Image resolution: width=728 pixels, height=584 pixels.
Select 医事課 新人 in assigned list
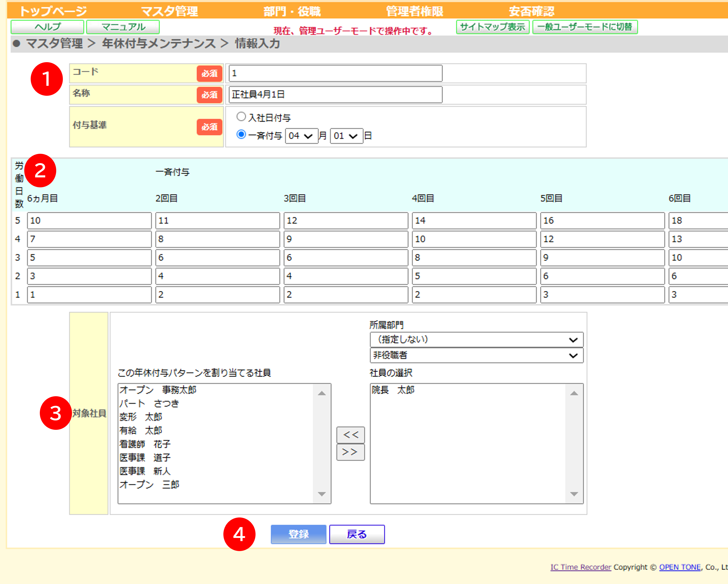(x=145, y=471)
